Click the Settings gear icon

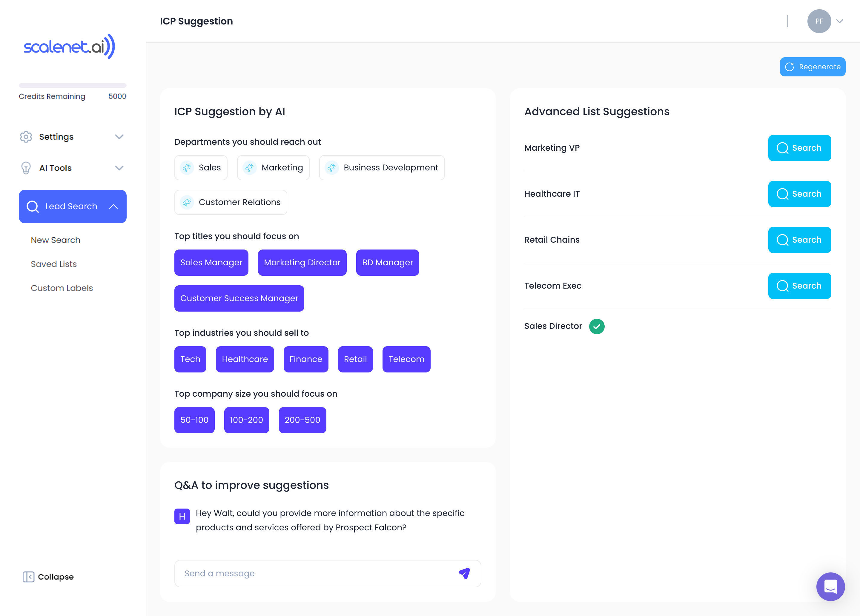26,136
